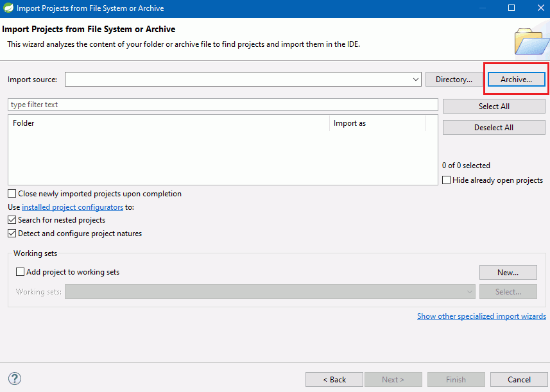Click the Import as column header
The width and height of the screenshot is (550, 392).
click(x=378, y=123)
